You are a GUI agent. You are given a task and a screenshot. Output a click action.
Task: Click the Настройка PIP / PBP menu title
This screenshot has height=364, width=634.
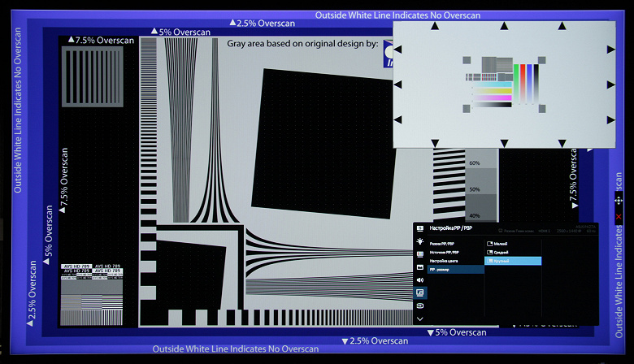(451, 228)
